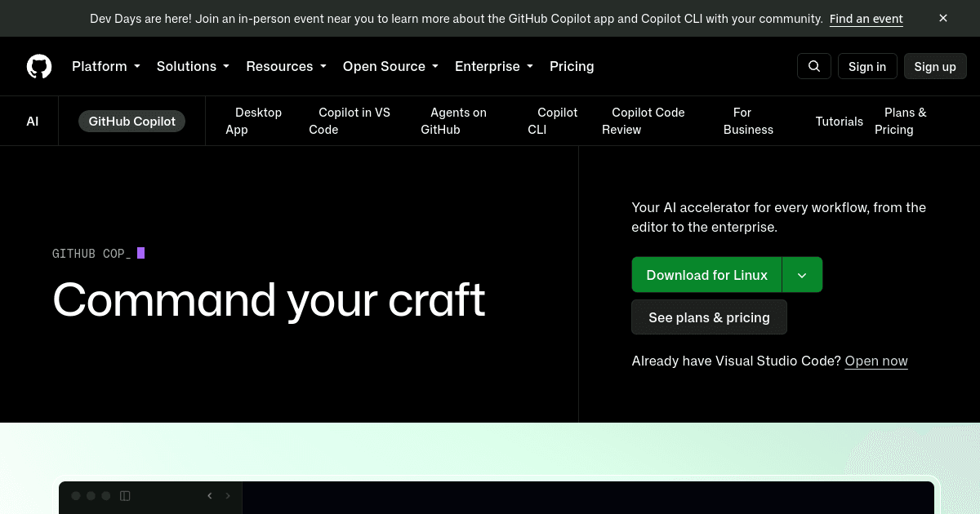Click the Sign up button
Image resolution: width=980 pixels, height=514 pixels.
pos(935,66)
